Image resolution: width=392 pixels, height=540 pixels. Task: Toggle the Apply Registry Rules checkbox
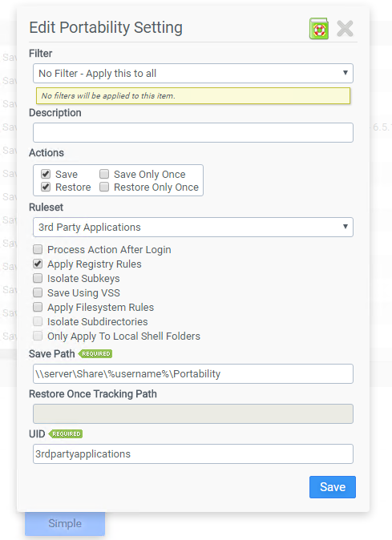pyautogui.click(x=38, y=264)
